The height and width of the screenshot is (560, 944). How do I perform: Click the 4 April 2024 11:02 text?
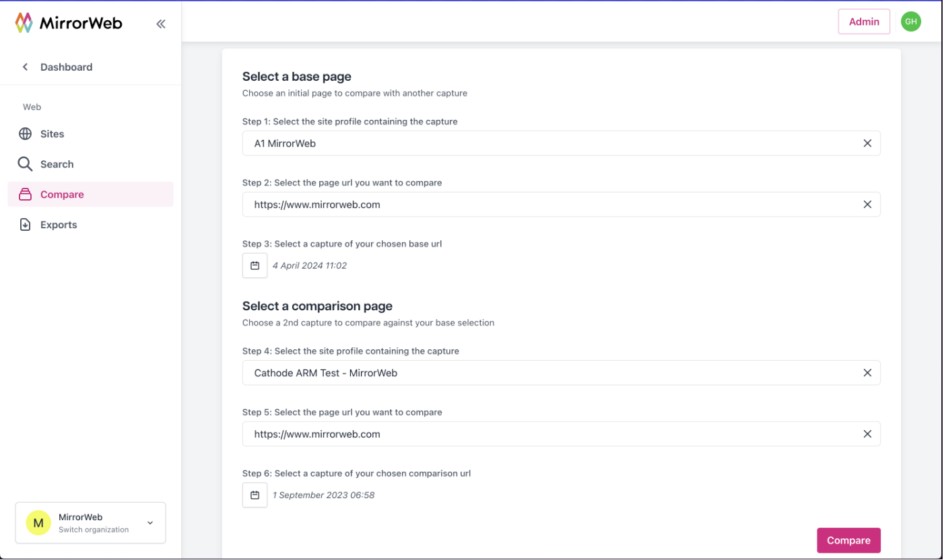tap(310, 265)
